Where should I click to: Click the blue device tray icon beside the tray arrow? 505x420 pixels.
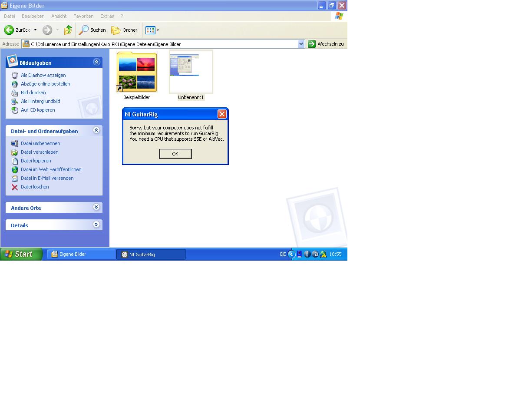299,254
